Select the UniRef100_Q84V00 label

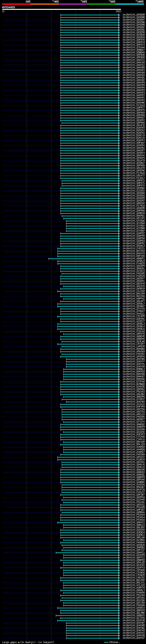(x=134, y=156)
